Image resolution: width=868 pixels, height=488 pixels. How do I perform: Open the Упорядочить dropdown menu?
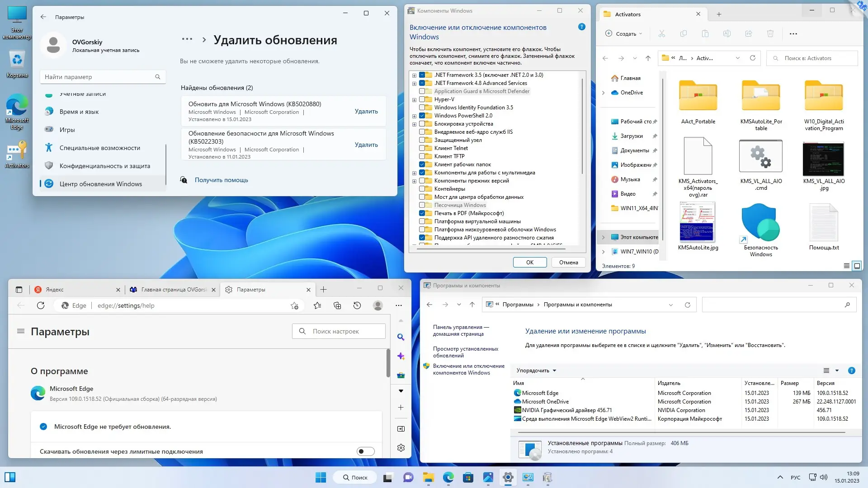pyautogui.click(x=536, y=370)
